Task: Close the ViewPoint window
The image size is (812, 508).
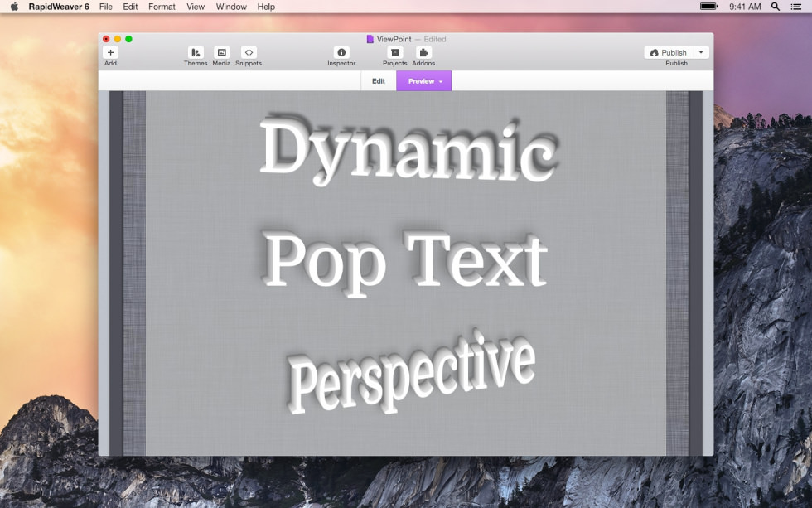Action: coord(106,39)
